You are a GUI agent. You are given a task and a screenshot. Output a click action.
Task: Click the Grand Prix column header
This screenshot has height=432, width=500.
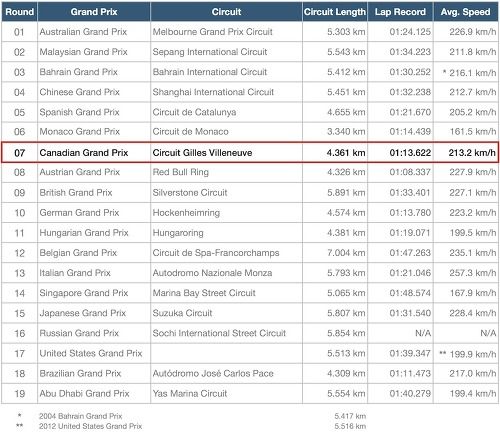pyautogui.click(x=94, y=12)
